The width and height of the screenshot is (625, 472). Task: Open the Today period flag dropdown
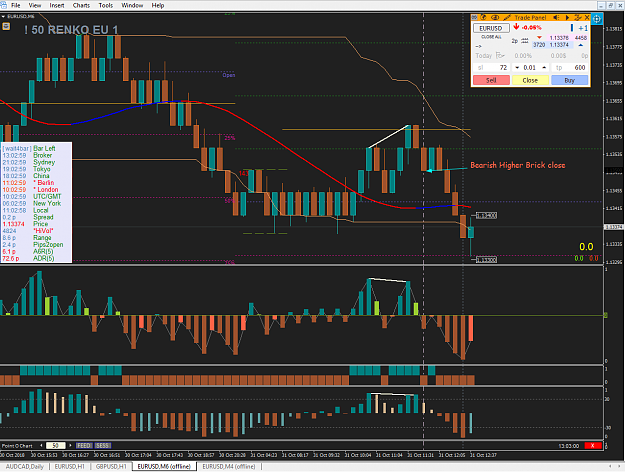pyautogui.click(x=500, y=55)
